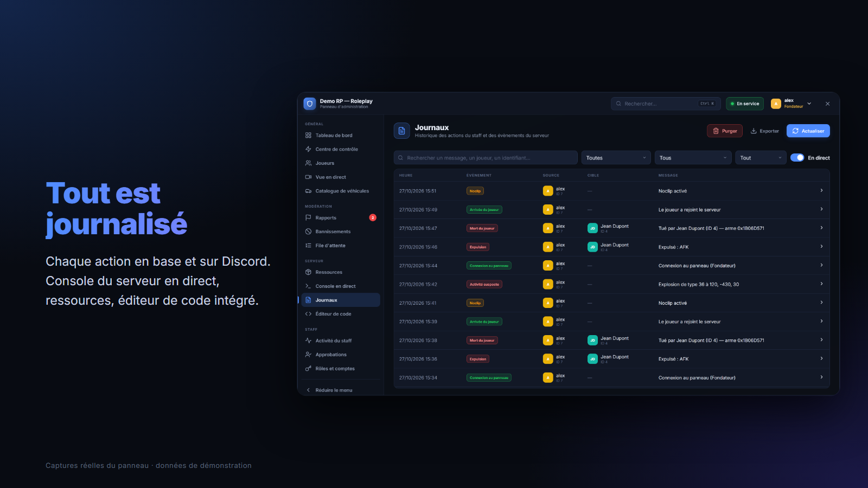Open the Tout filter dropdown
Image resolution: width=868 pixels, height=488 pixels.
click(761, 158)
